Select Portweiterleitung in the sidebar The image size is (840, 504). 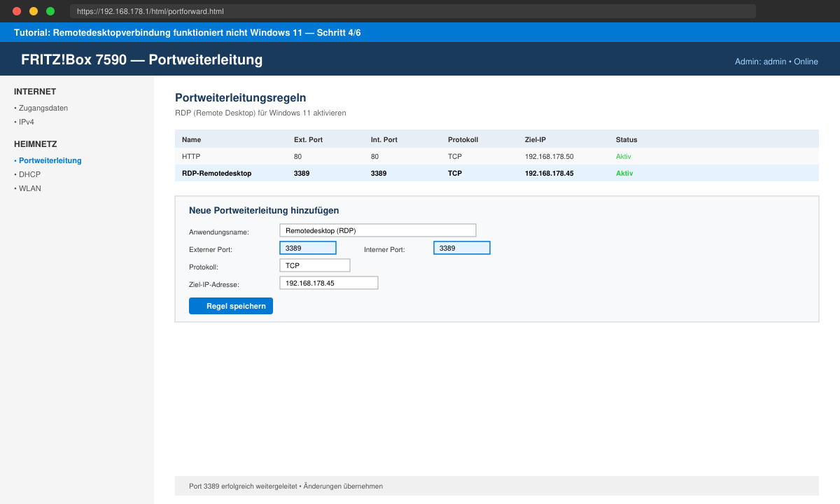[48, 160]
